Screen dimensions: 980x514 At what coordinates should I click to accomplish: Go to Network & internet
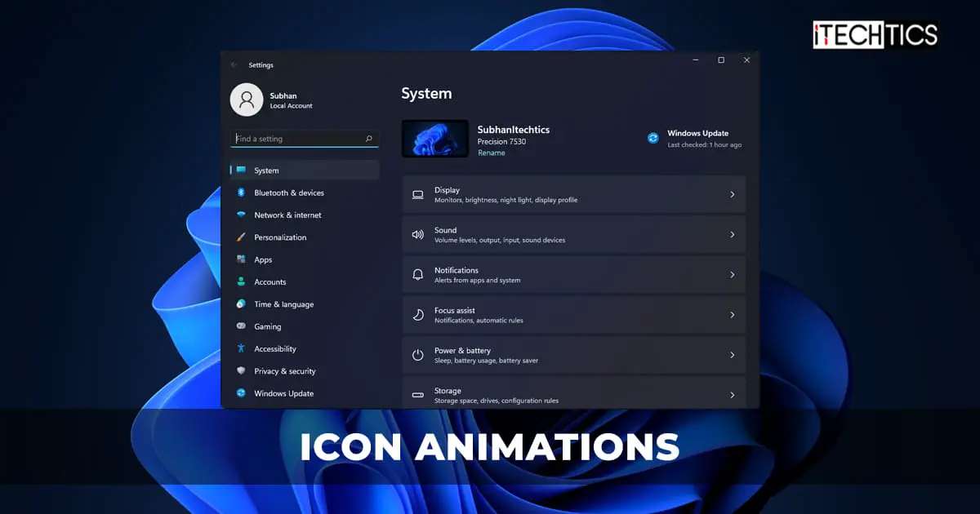coord(305,215)
